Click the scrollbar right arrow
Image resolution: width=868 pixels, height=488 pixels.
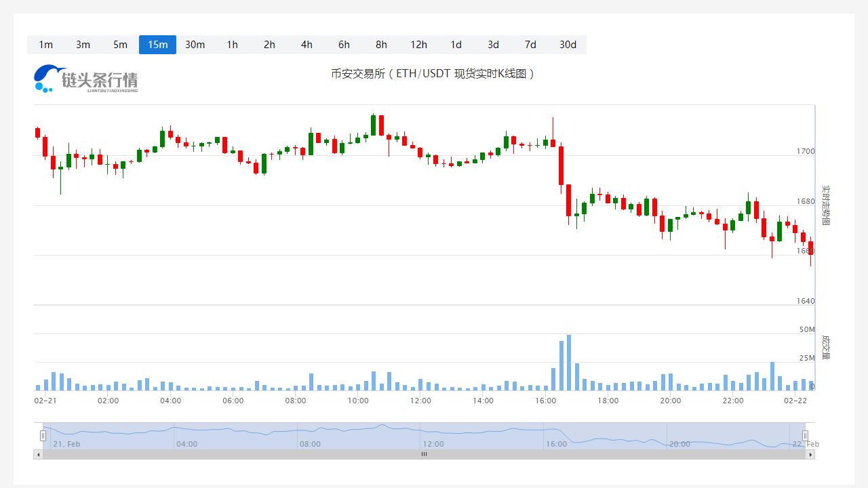point(810,455)
